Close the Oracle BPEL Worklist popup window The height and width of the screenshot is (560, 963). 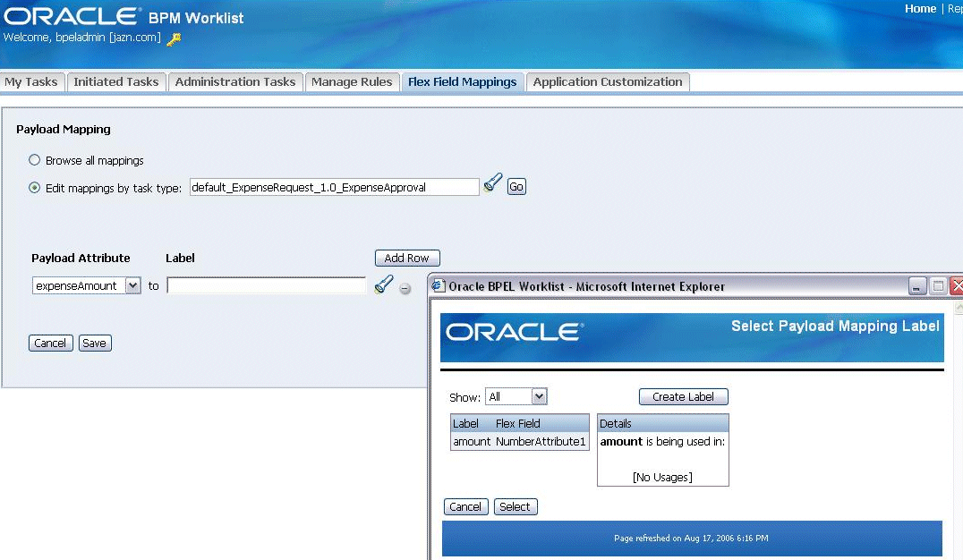957,286
